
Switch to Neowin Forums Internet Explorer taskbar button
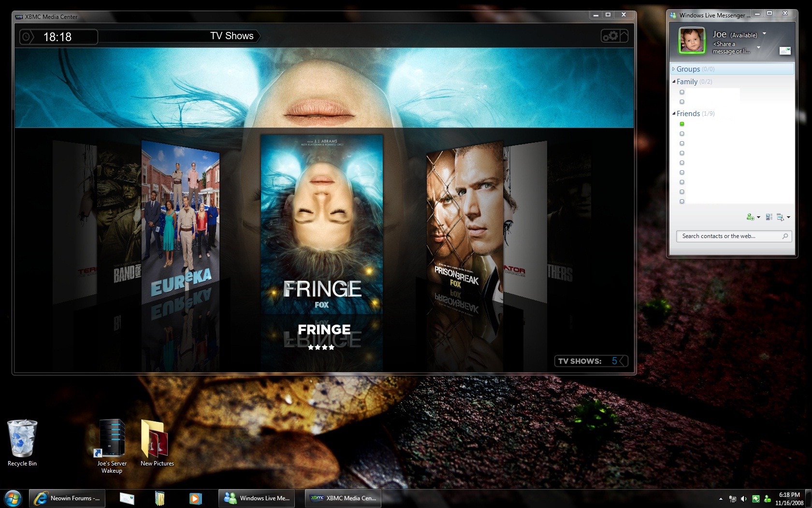coord(67,498)
